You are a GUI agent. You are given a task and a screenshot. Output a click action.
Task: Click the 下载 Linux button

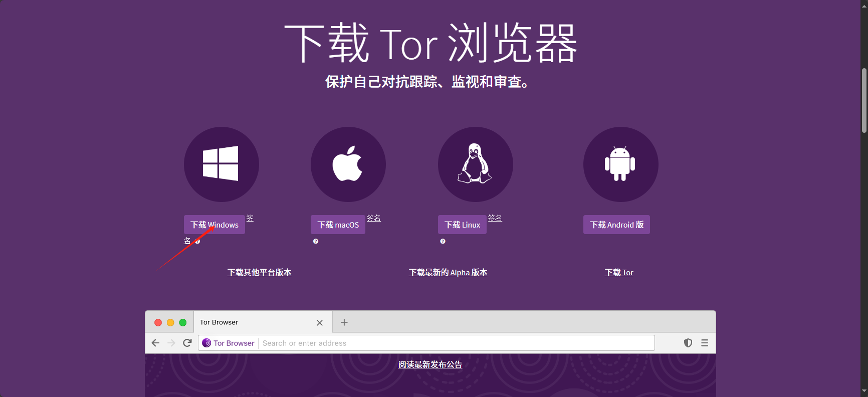(462, 225)
